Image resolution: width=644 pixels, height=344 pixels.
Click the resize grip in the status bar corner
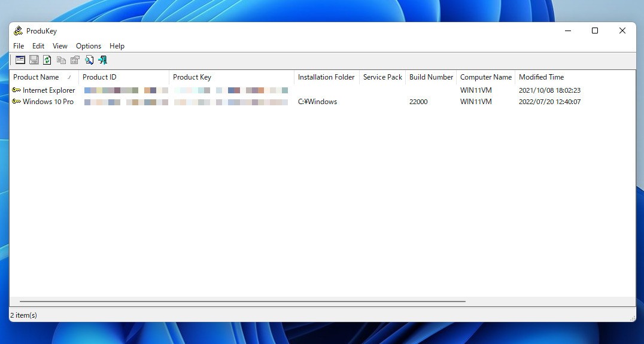coord(632,318)
